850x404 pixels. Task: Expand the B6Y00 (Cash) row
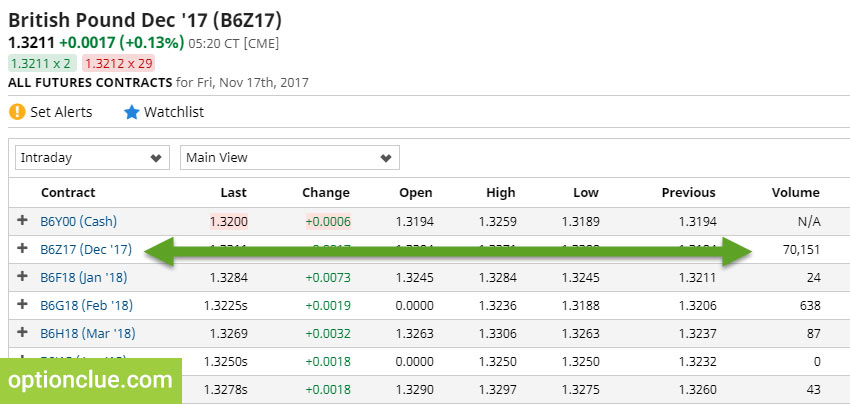23,221
